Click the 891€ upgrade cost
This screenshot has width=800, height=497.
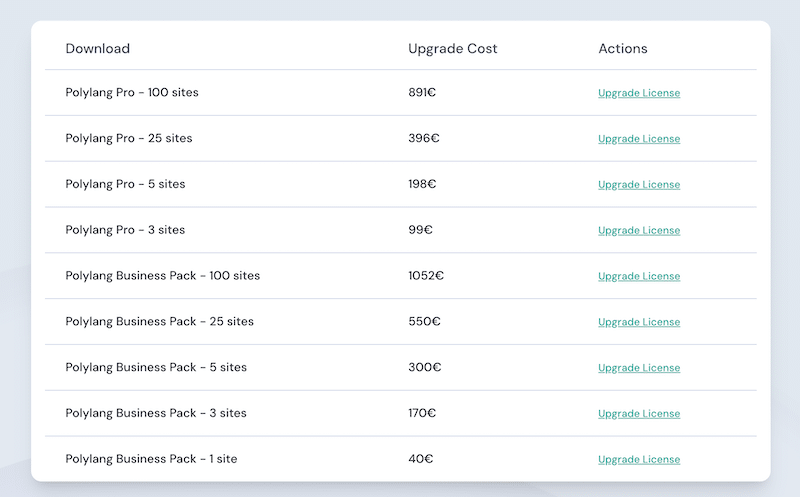tap(422, 92)
